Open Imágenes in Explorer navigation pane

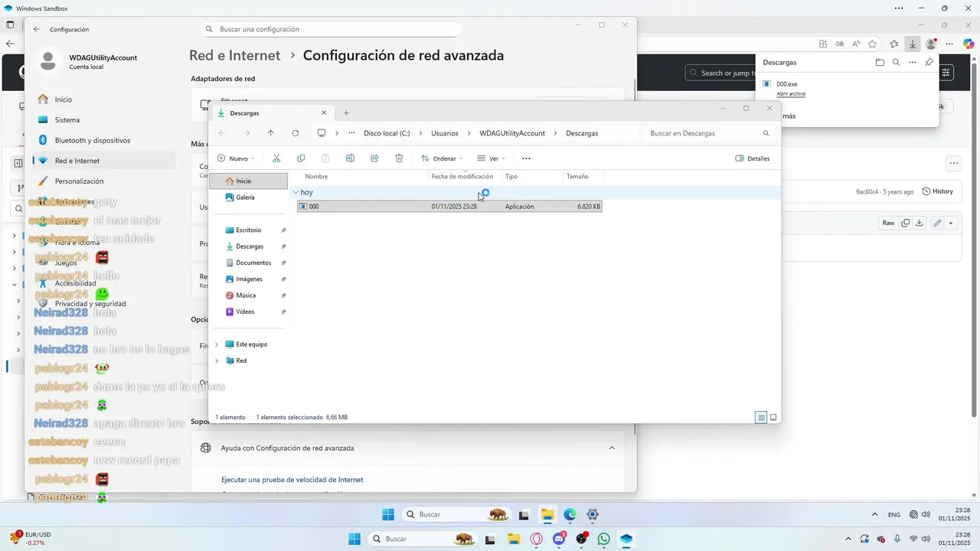coord(249,279)
